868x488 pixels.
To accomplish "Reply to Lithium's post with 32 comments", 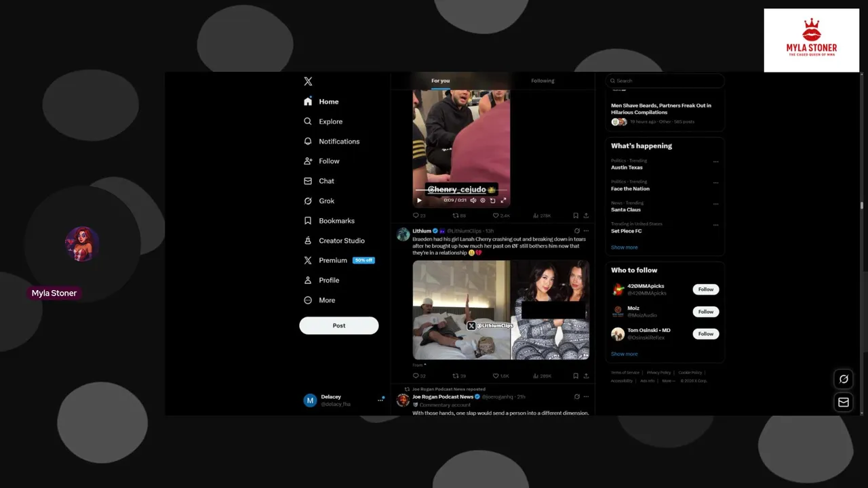I will tap(419, 375).
